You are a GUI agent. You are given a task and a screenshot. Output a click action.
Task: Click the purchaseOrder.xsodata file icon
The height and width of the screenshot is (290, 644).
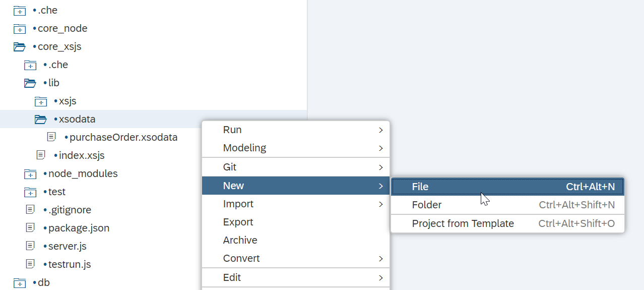51,137
